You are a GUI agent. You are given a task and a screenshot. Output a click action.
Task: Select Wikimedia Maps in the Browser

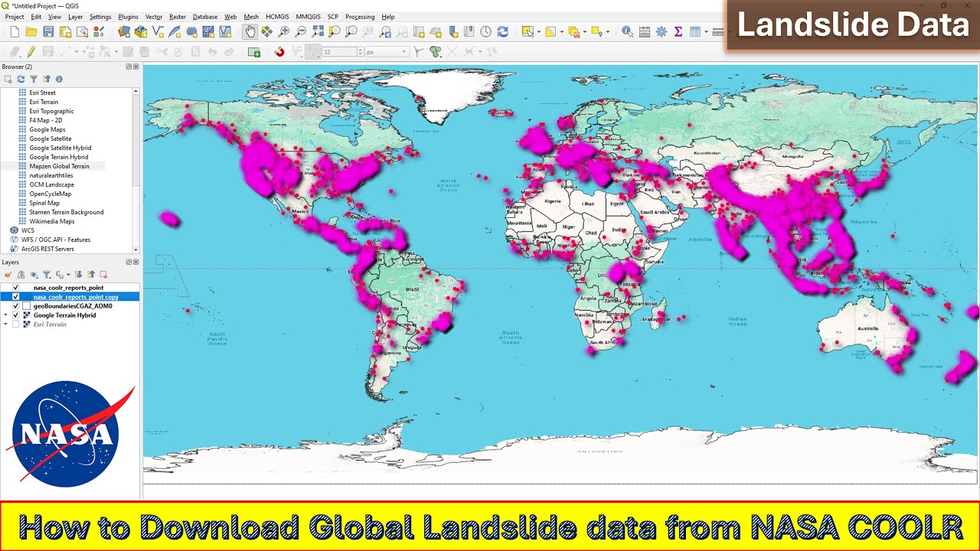point(51,221)
